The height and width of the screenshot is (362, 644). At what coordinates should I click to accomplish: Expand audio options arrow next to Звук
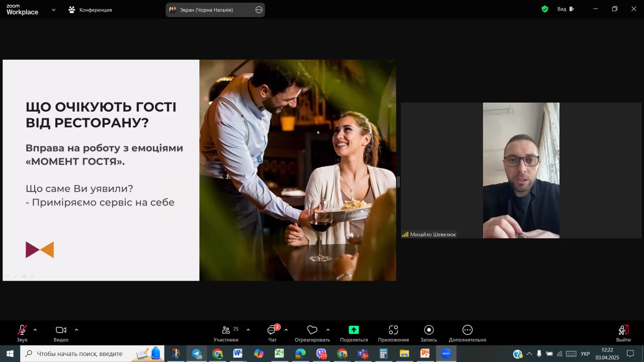click(35, 330)
